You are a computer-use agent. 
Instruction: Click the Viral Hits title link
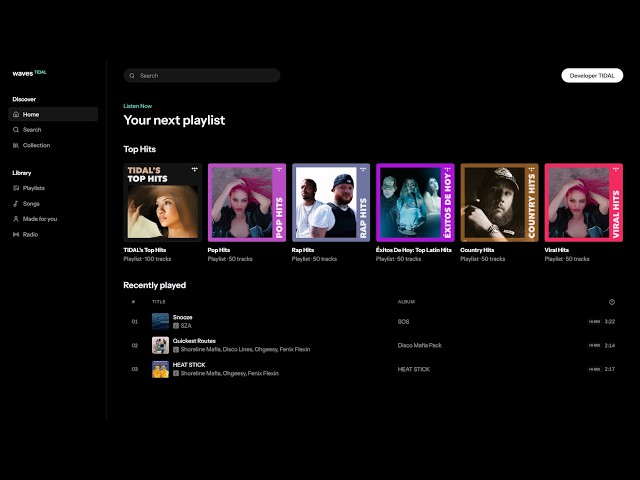coord(557,250)
